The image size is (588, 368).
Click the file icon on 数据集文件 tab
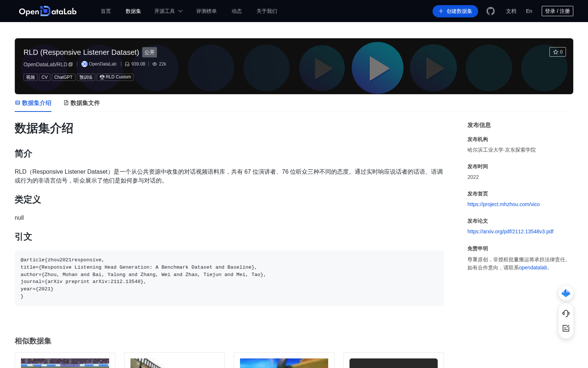pos(66,103)
